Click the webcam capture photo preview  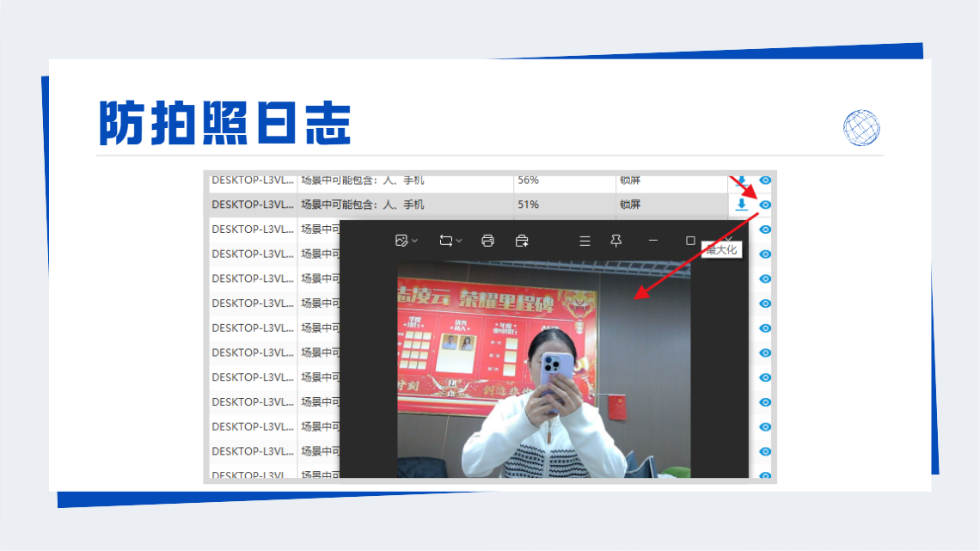[x=544, y=370]
